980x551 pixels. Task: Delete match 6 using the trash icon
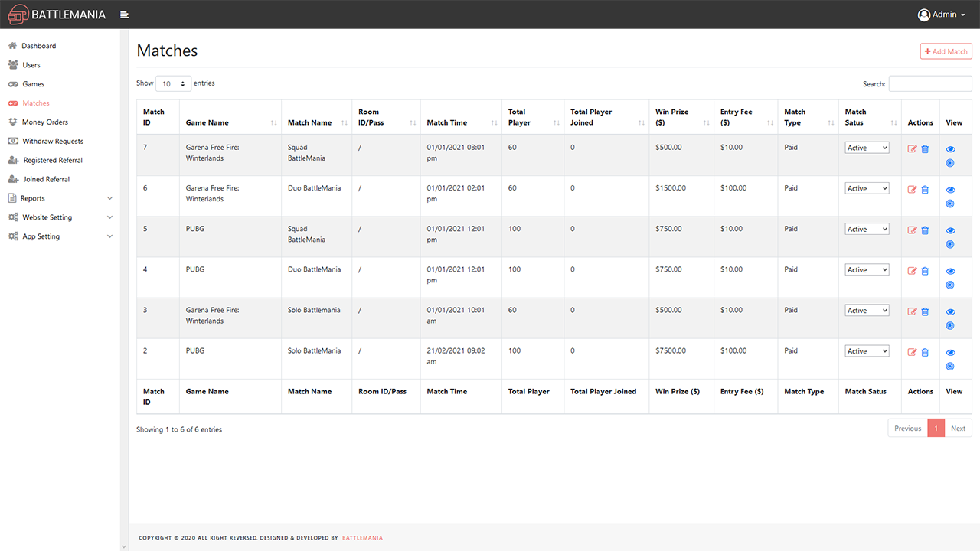tap(925, 189)
